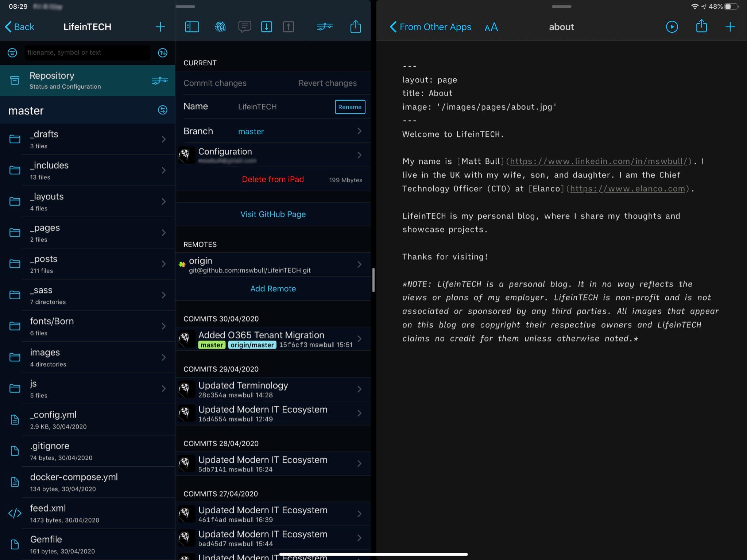Screen dimensions: 747x560
Task: Open the .gitignore file
Action: pyautogui.click(x=88, y=451)
